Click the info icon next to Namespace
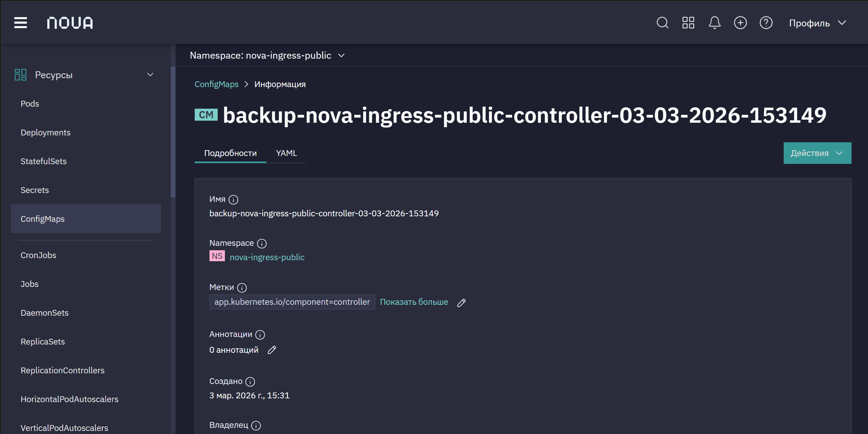 click(262, 243)
